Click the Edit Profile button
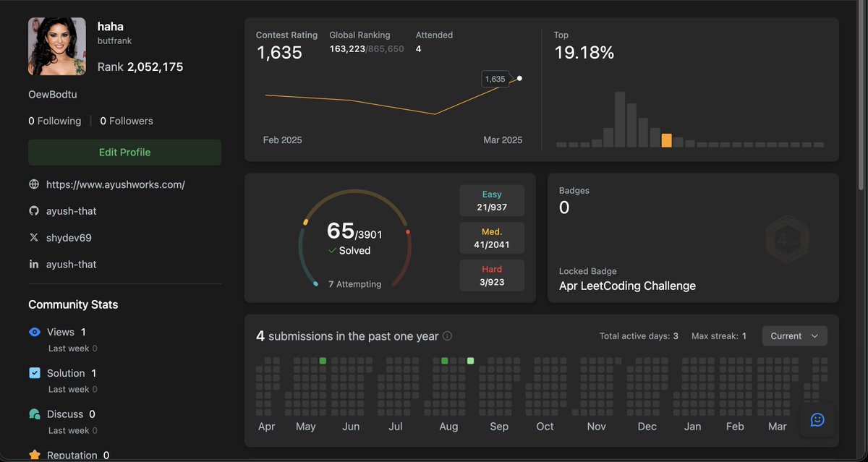The width and height of the screenshot is (868, 462). pyautogui.click(x=124, y=153)
